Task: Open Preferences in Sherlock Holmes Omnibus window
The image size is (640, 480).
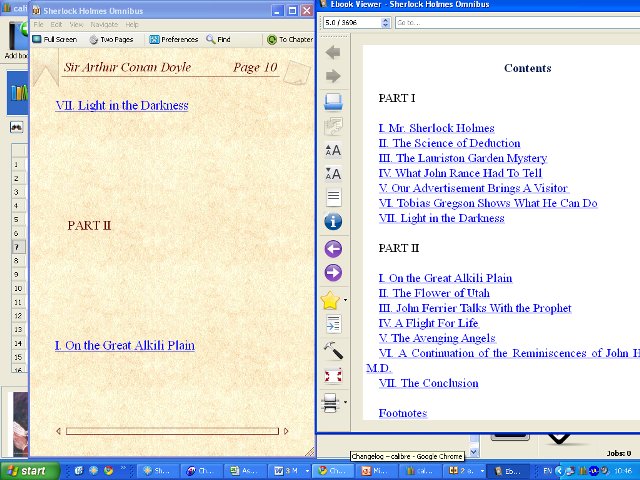Action: [x=173, y=40]
